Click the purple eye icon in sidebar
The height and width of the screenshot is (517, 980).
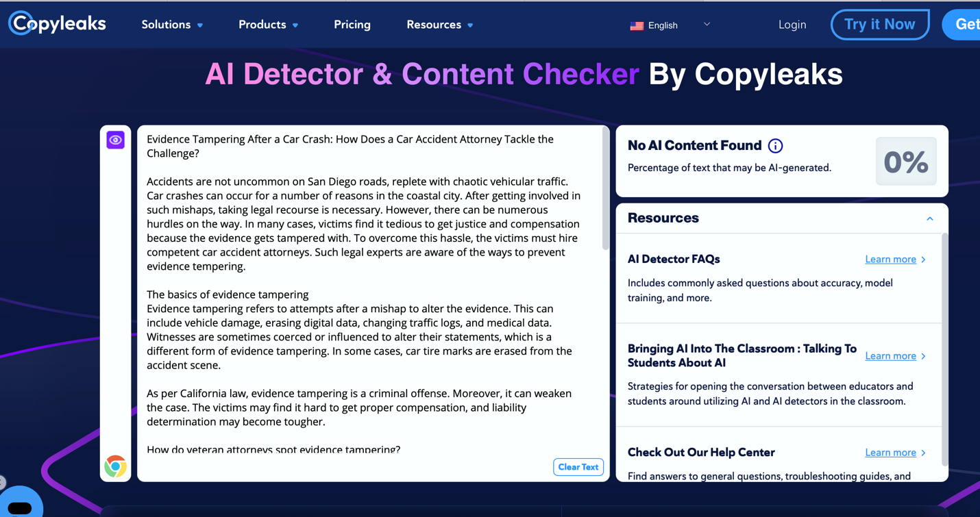pyautogui.click(x=116, y=140)
